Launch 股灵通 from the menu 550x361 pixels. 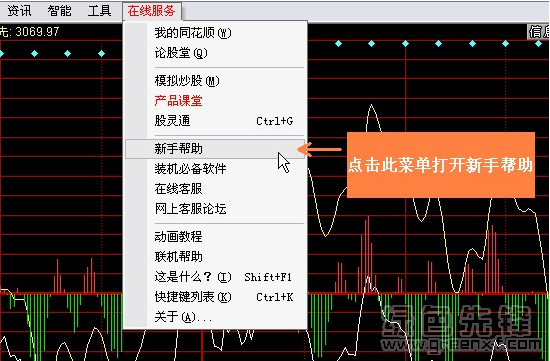[215, 121]
